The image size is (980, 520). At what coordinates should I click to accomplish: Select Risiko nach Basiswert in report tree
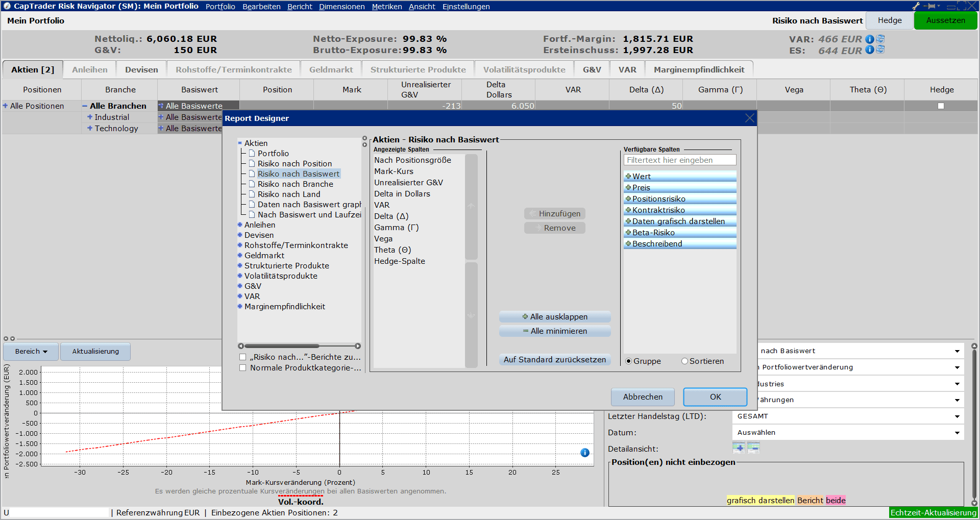coord(298,174)
